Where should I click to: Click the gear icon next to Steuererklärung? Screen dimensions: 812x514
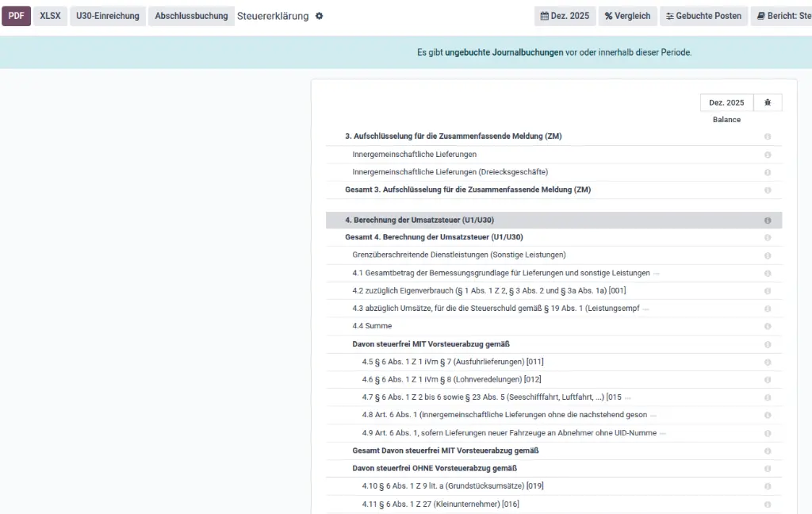320,16
